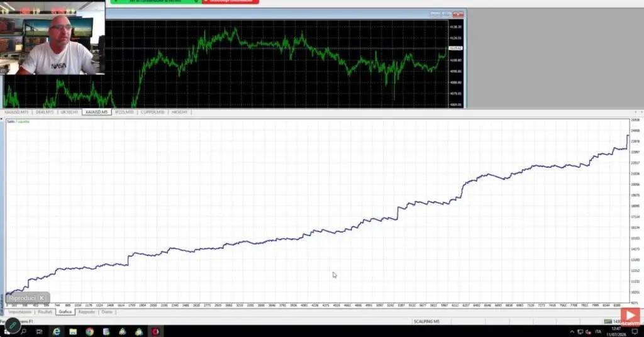Screen dimensions: 644x337
Task: Open the clock showing 12:47
Action: [616, 331]
